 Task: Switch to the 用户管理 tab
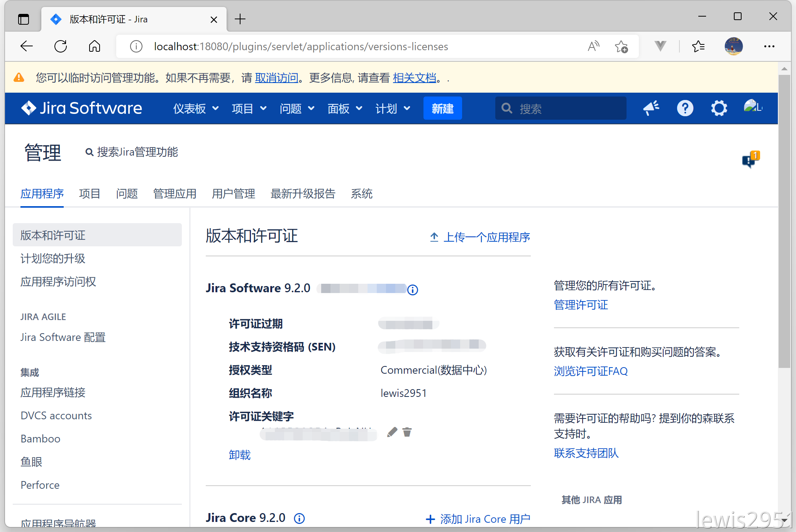pyautogui.click(x=233, y=193)
